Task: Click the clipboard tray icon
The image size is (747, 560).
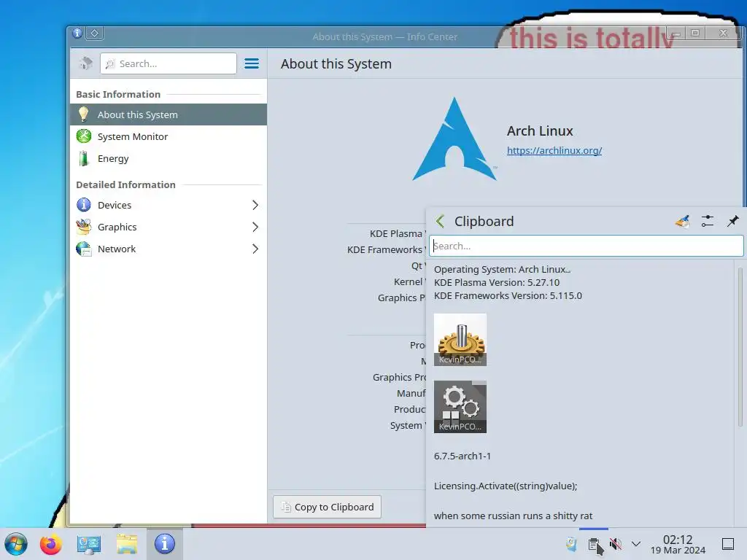Action: (594, 544)
